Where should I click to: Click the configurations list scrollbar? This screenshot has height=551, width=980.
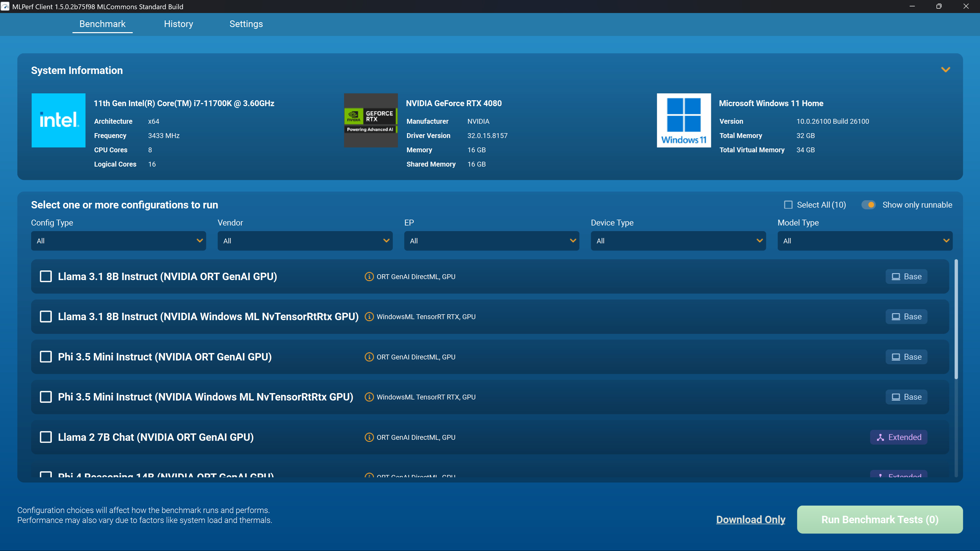point(956,319)
